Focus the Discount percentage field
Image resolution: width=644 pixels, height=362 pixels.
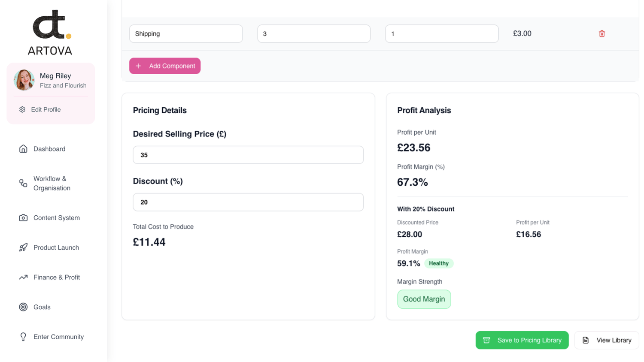[248, 202]
